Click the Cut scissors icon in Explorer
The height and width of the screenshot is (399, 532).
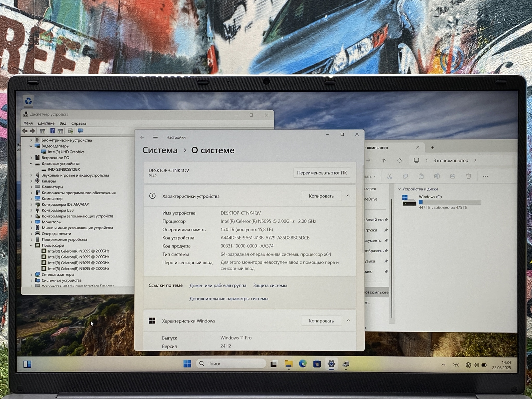[x=389, y=176]
